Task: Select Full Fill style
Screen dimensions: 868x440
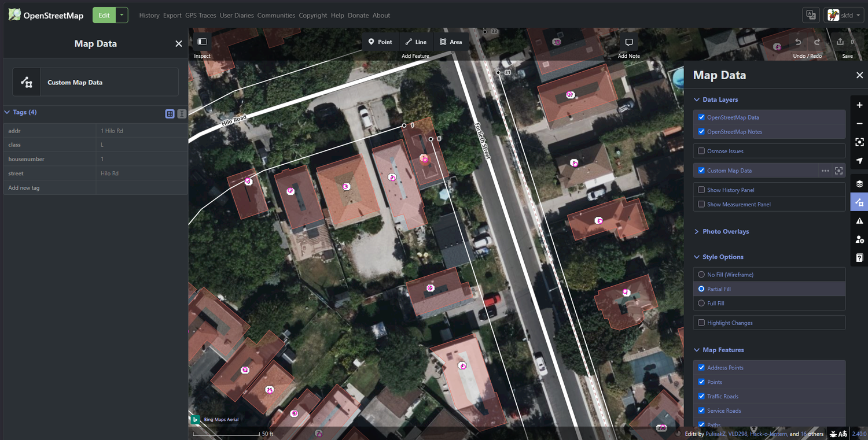Action: click(x=701, y=303)
